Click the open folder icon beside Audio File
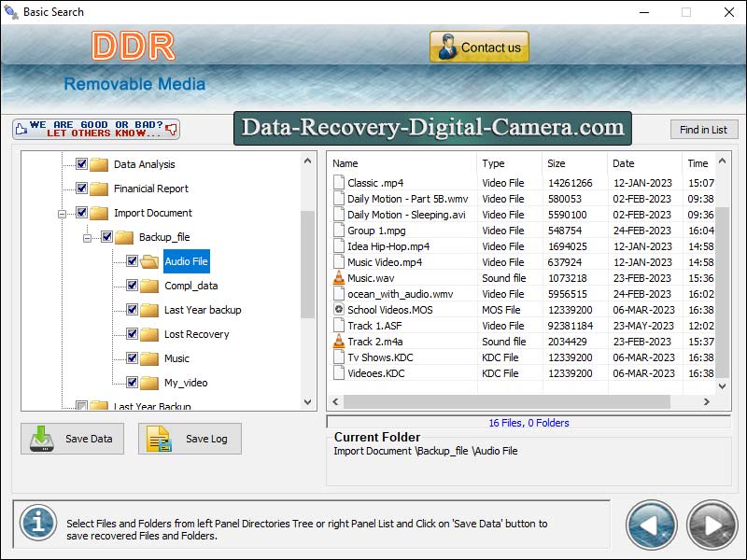Image resolution: width=747 pixels, height=560 pixels. point(149,260)
